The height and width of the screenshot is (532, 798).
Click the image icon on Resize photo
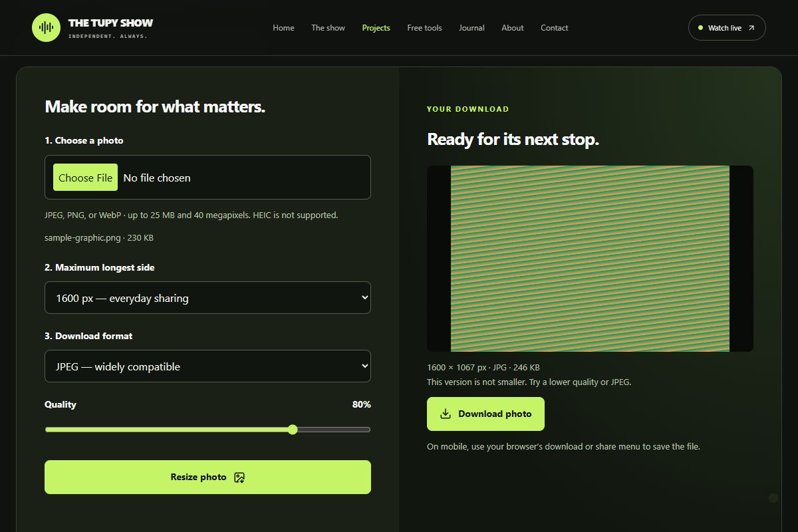click(240, 477)
